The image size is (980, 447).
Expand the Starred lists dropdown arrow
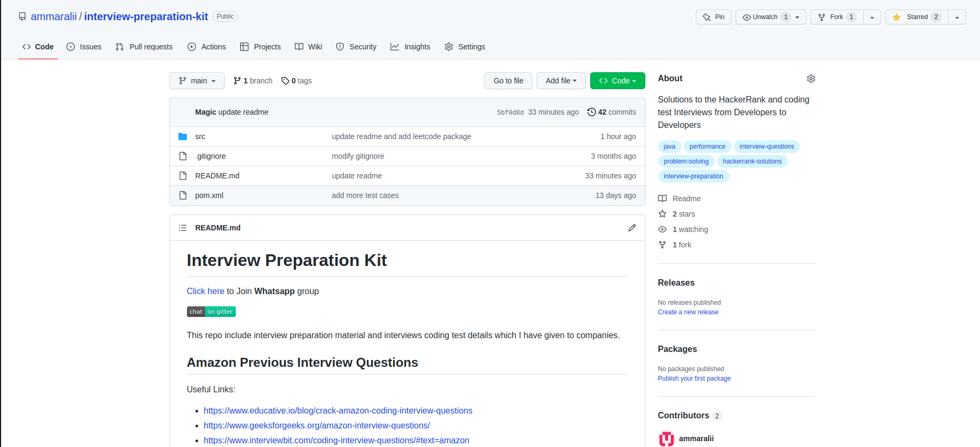click(x=957, y=17)
